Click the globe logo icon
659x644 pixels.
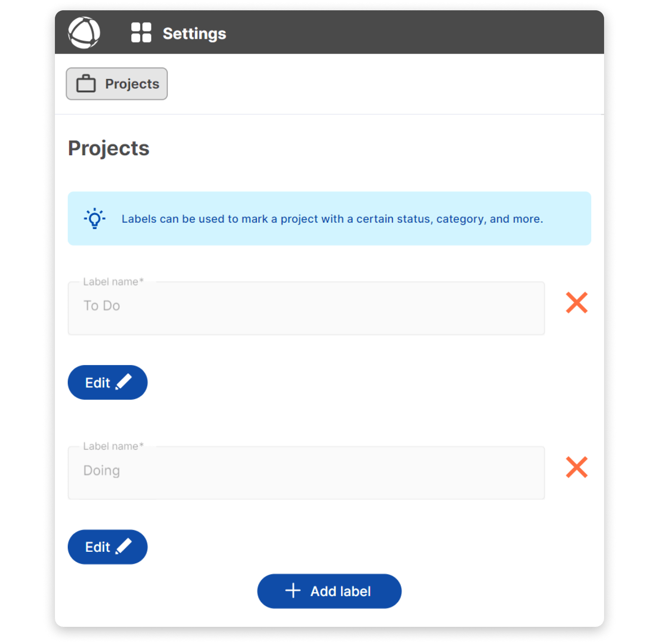point(84,32)
